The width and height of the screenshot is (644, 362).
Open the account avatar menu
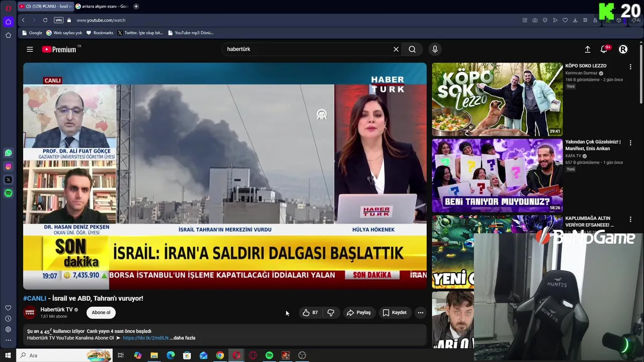[623, 49]
